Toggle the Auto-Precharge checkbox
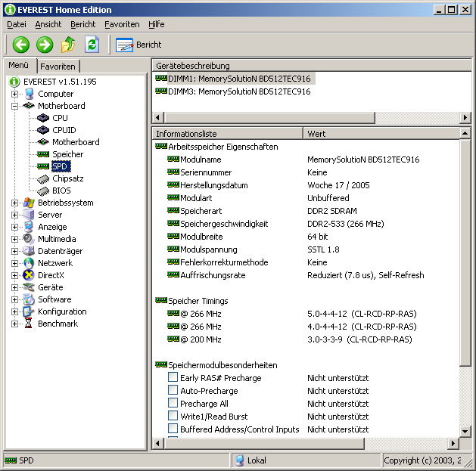The width and height of the screenshot is (476, 471). pos(173,389)
